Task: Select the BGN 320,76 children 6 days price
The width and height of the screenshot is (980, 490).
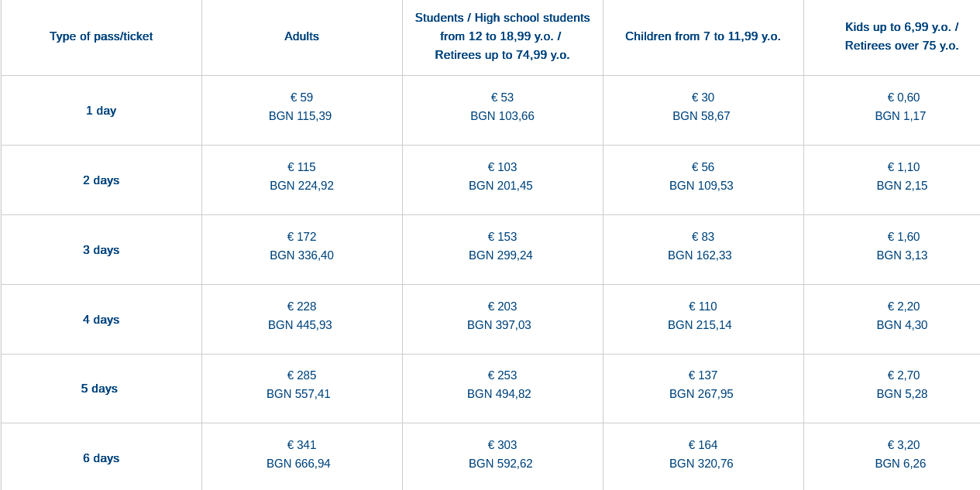Action: coord(701,464)
